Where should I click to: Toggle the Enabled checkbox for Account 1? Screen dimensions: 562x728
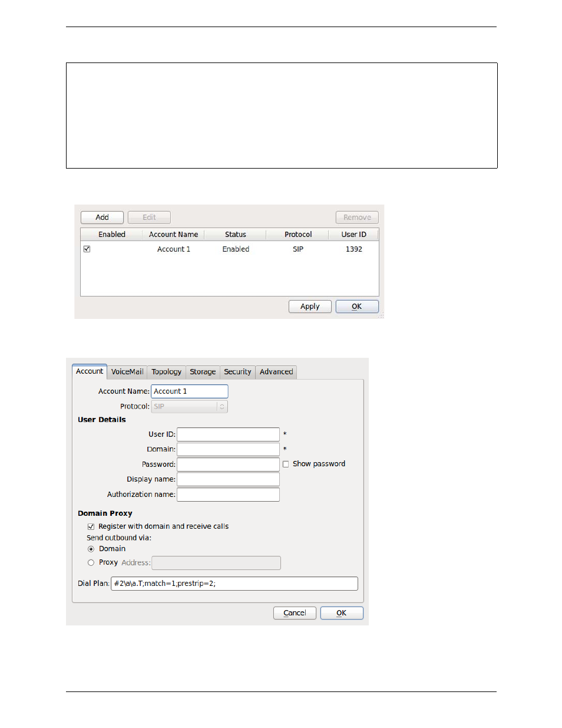pyautogui.click(x=87, y=249)
